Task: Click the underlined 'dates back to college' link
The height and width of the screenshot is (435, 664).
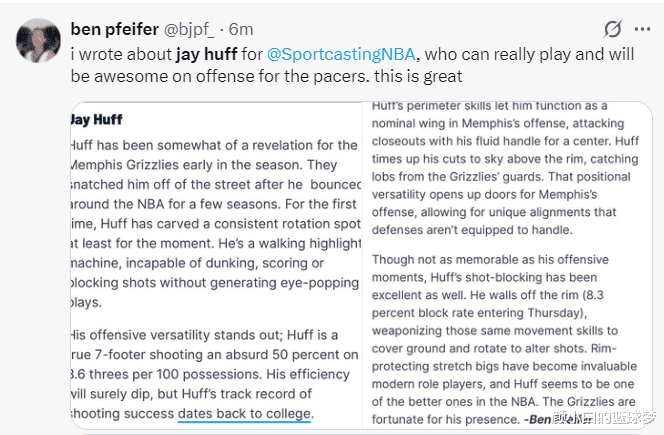Action: pos(245,413)
